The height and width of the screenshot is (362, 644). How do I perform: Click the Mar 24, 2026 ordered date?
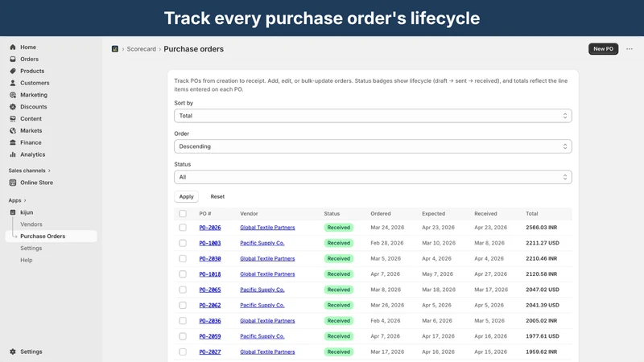[x=387, y=228]
